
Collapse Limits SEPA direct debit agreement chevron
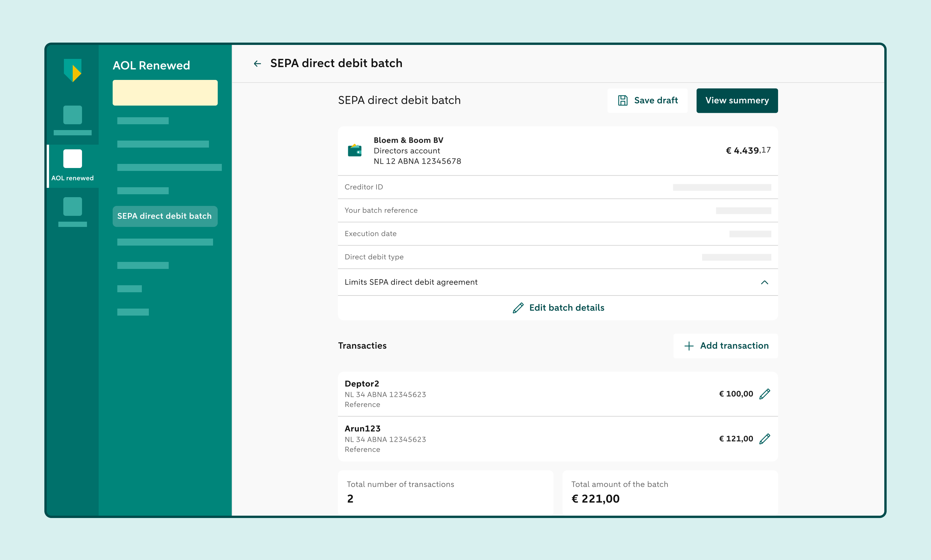coord(765,282)
